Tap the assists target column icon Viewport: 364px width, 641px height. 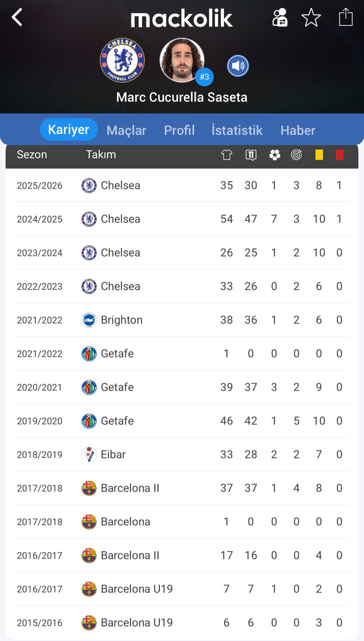click(296, 155)
